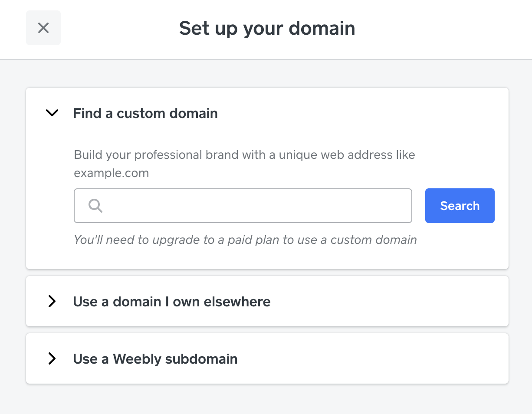This screenshot has height=414, width=532.
Task: Click the words custom domain in the upgrade note
Action: [x=373, y=240]
